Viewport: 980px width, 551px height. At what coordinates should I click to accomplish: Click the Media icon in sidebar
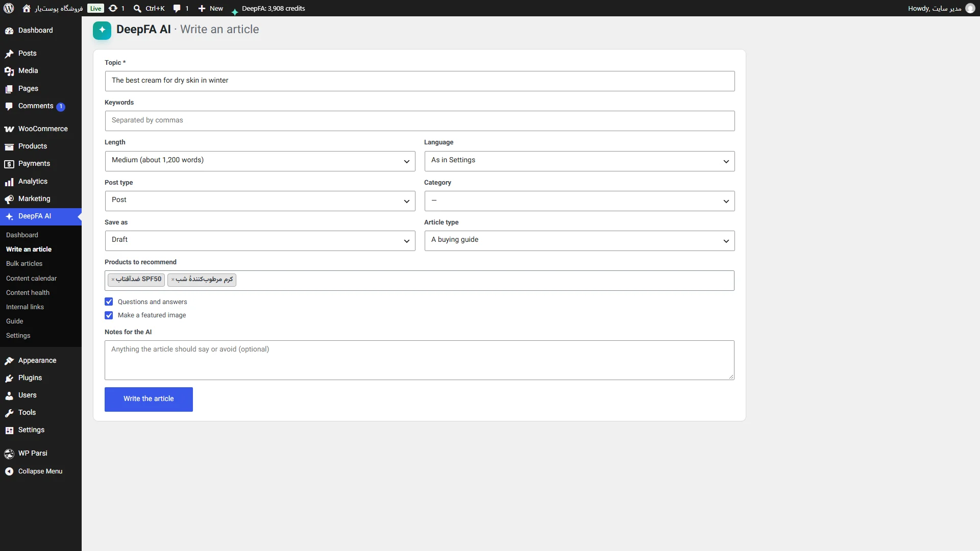click(x=9, y=71)
